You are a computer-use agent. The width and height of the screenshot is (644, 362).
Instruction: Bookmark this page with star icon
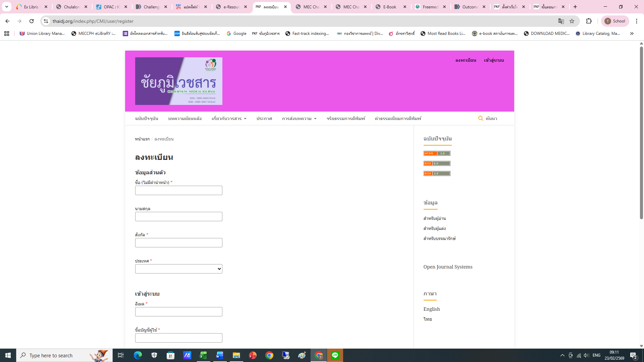[572, 21]
